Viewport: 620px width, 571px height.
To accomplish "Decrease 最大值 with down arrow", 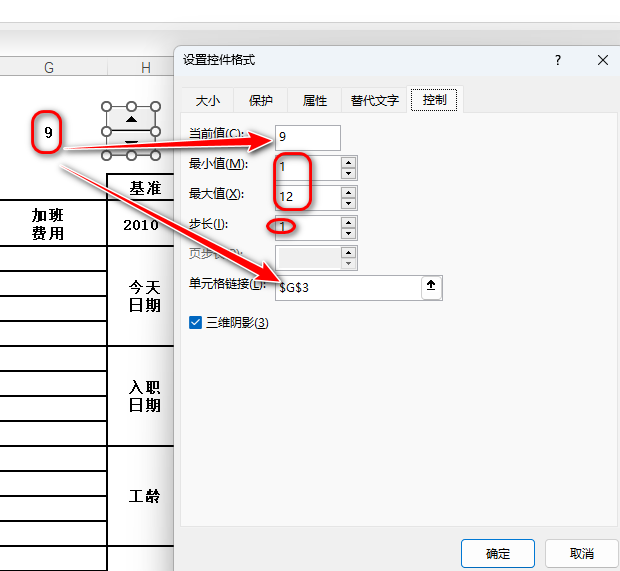I will 348,203.
